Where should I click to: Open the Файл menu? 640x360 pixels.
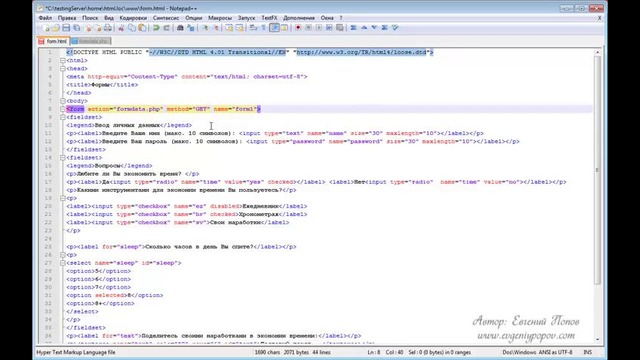45,18
